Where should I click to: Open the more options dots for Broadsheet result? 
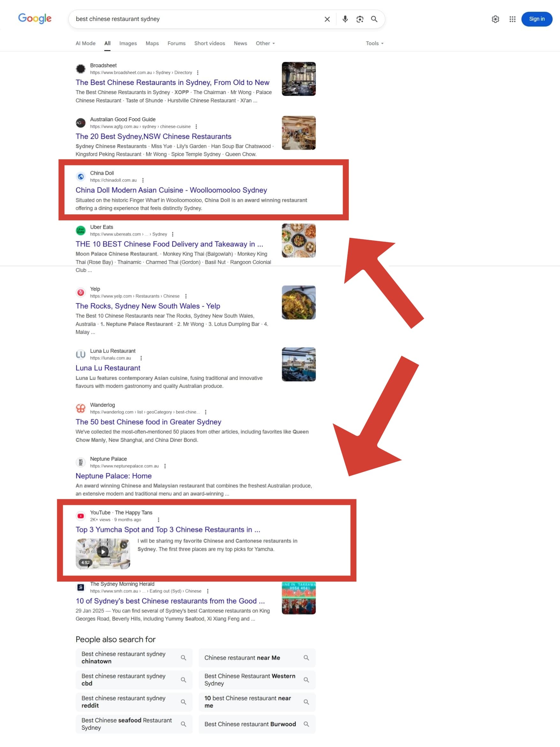pos(198,72)
